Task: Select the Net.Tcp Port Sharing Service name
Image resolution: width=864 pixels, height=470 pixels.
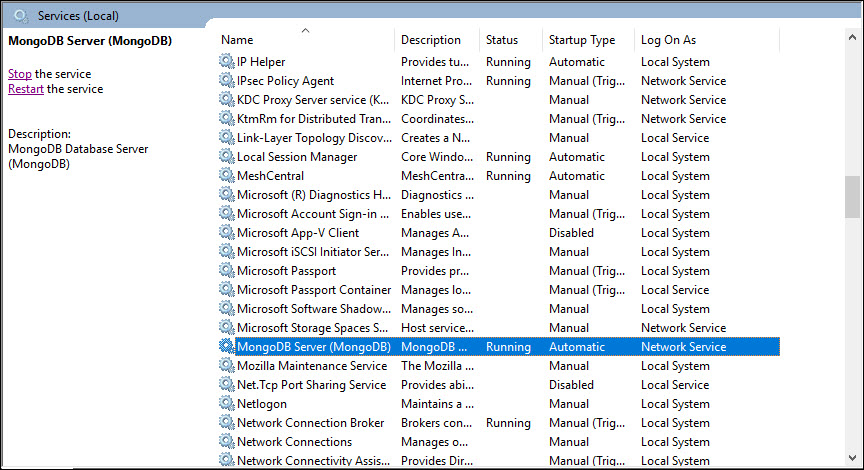Action: [311, 385]
